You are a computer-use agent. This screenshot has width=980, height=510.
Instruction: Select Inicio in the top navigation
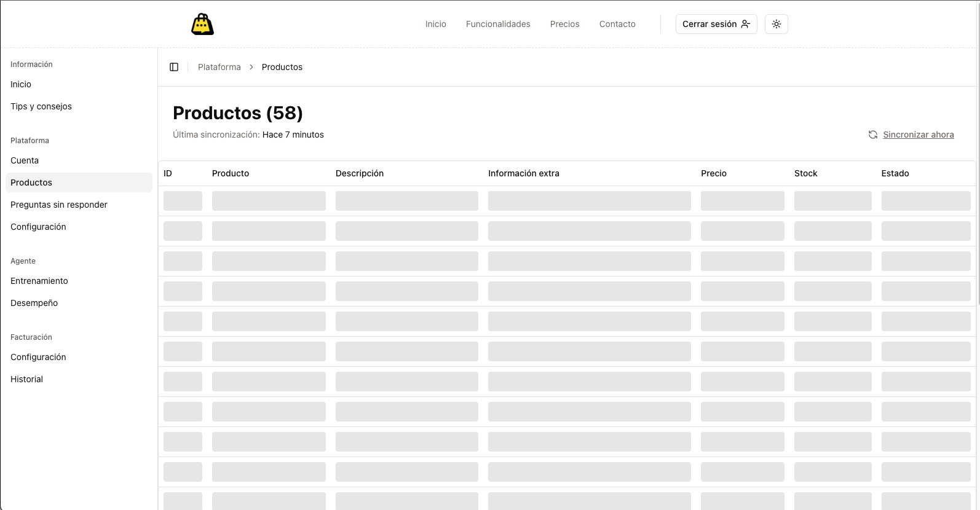435,24
